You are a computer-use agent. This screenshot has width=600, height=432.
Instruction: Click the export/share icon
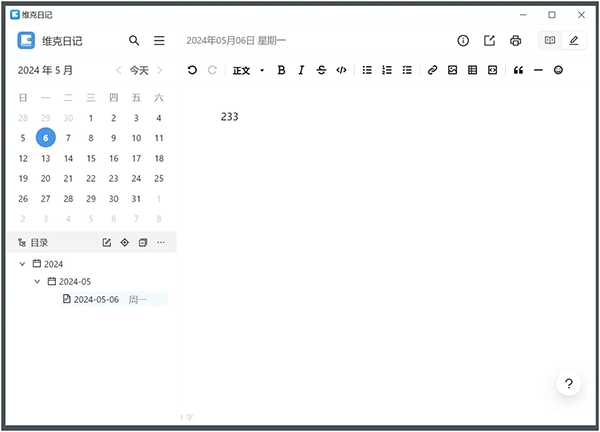pyautogui.click(x=489, y=41)
